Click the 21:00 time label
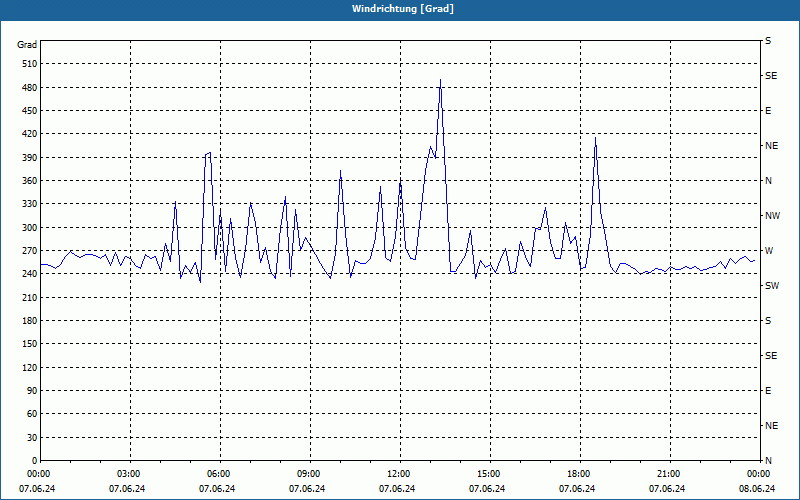This screenshot has width=800, height=500. coord(668,474)
